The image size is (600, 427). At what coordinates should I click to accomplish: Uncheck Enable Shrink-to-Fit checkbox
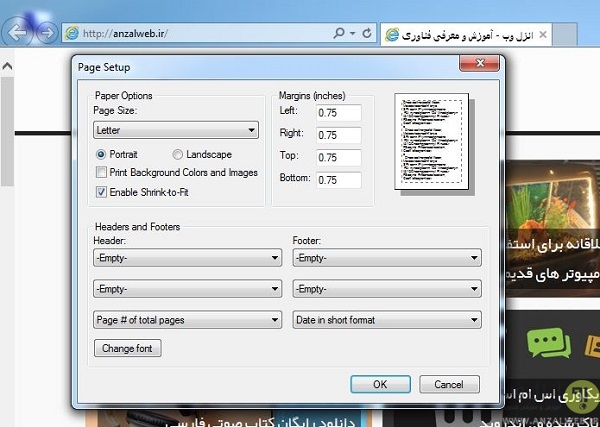tap(101, 190)
